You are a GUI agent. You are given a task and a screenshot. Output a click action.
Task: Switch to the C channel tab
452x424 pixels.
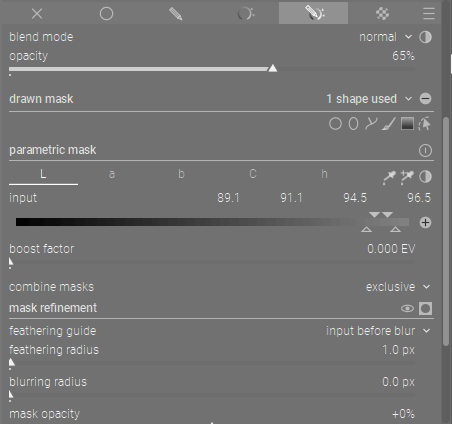(x=253, y=174)
